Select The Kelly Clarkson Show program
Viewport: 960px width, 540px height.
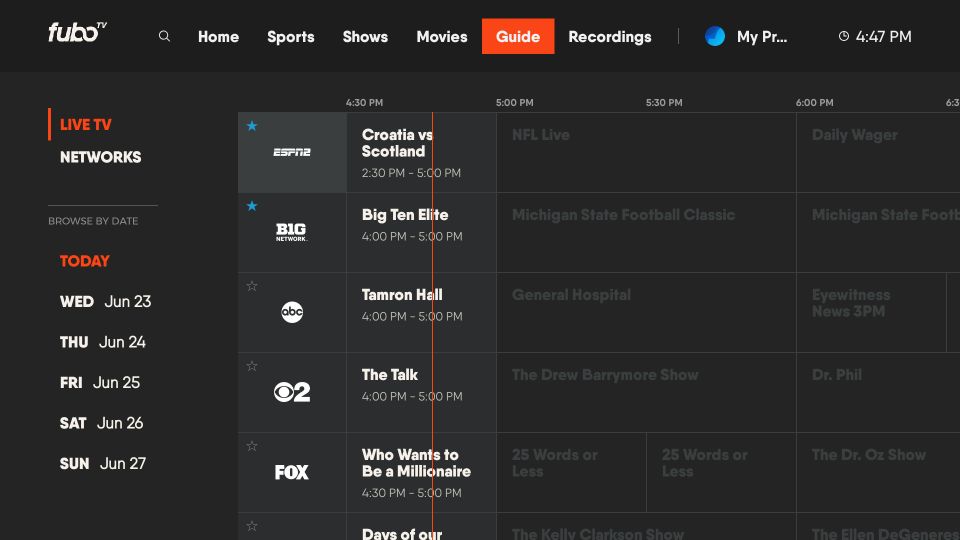pos(646,527)
